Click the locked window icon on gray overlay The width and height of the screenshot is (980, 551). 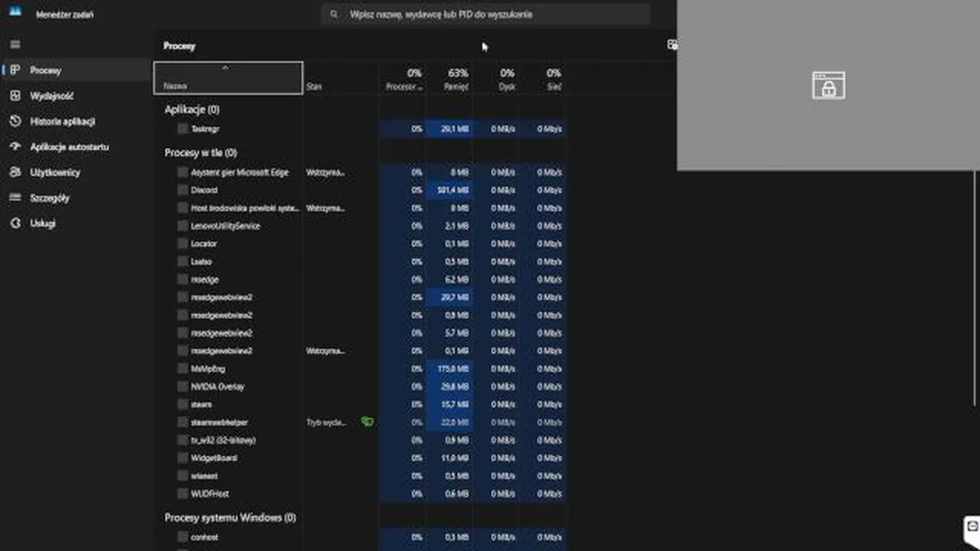tap(828, 86)
